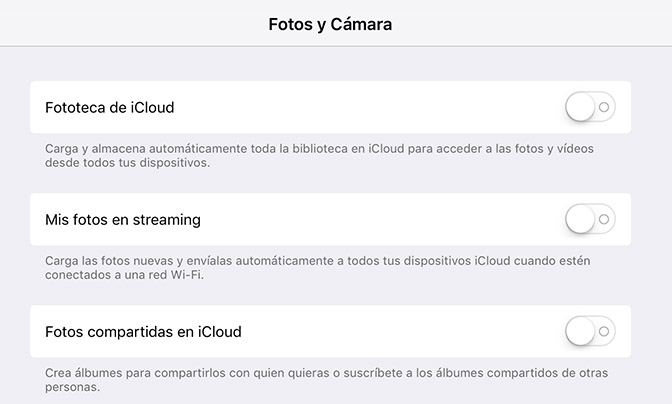Select the Mis fotos en streaming row
This screenshot has width=672, height=404.
[330, 219]
